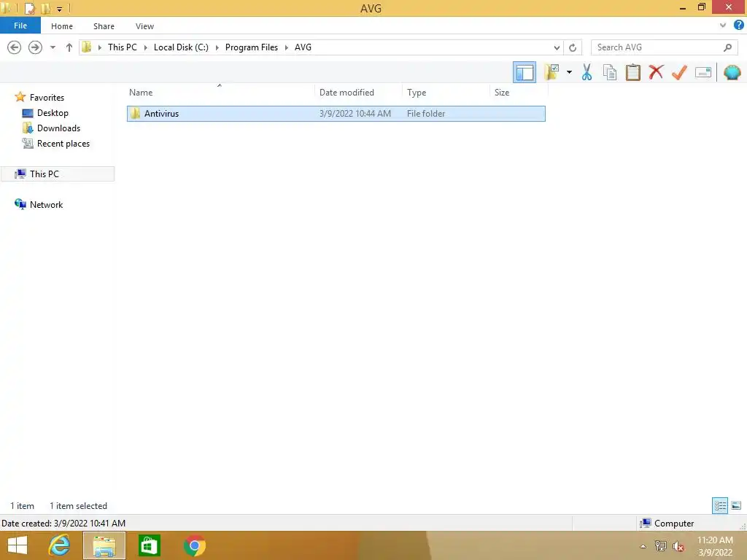Screen dimensions: 747x560
Task: Open the dropdown arrow beside folder options
Action: pyautogui.click(x=569, y=72)
